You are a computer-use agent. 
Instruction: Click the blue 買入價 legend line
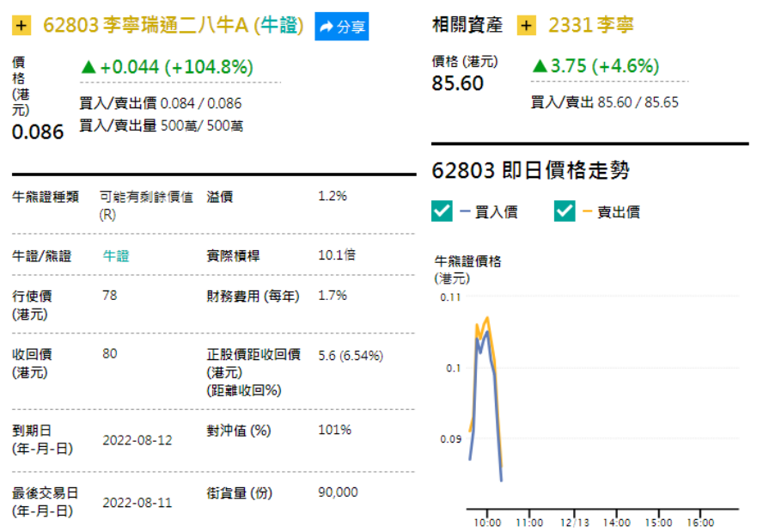tap(466, 211)
